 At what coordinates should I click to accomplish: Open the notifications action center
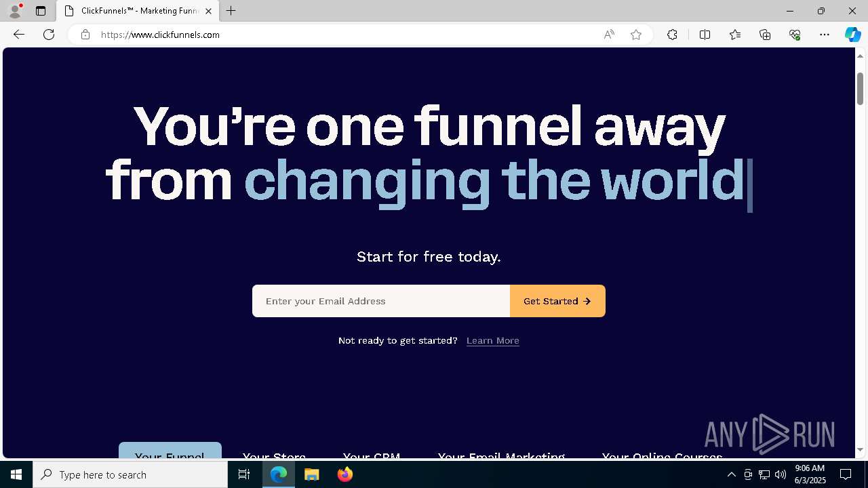(x=846, y=474)
